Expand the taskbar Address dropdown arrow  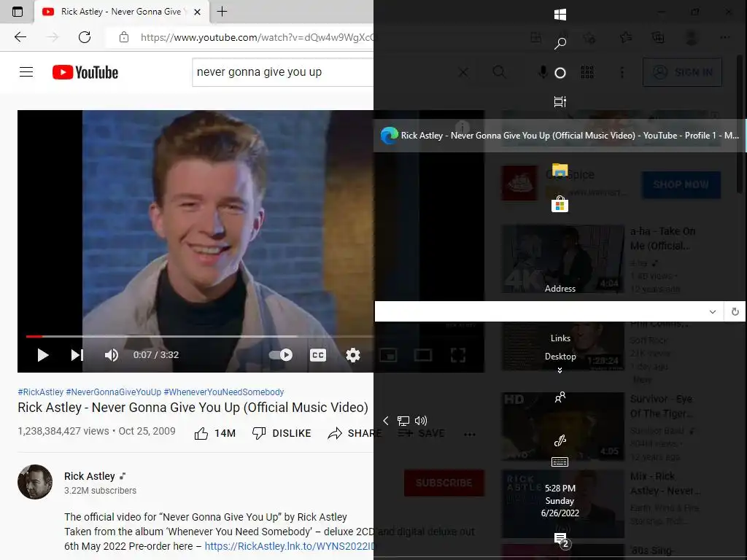[x=713, y=311]
